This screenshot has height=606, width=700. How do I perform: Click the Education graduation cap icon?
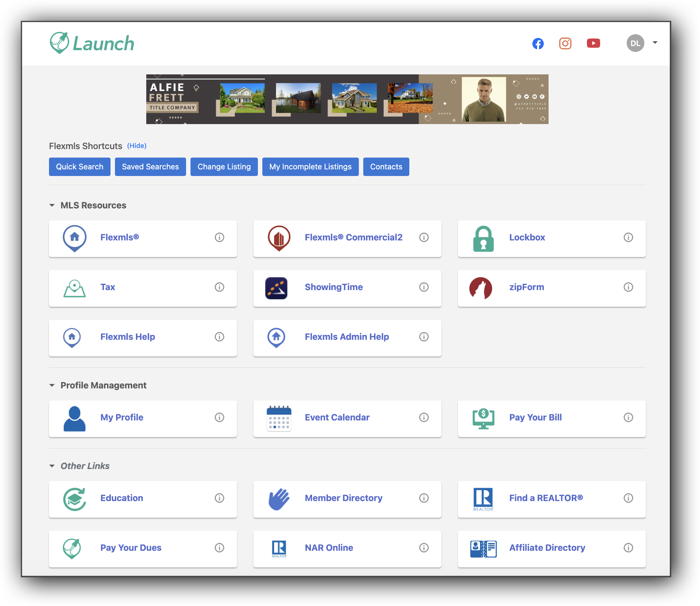(75, 499)
